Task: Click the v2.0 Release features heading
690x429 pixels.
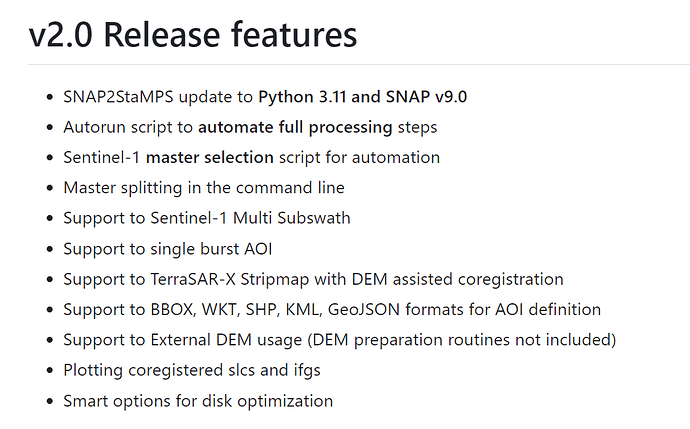Action: tap(193, 35)
